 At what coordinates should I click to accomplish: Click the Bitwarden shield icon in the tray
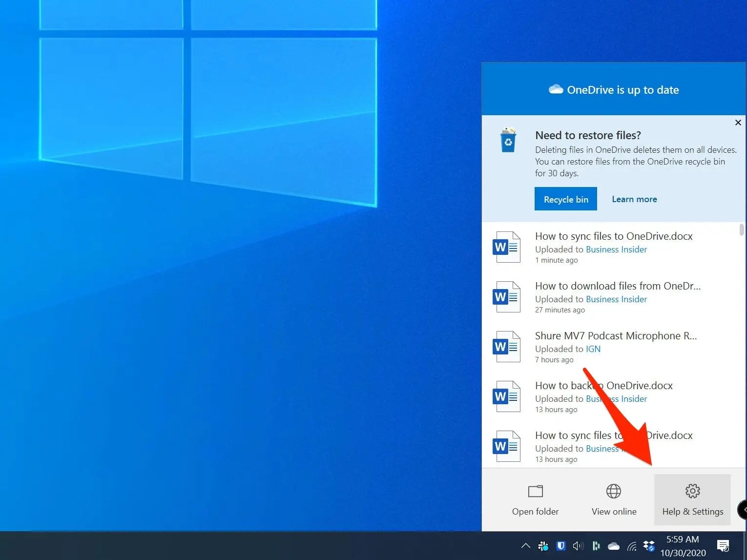pos(561,546)
